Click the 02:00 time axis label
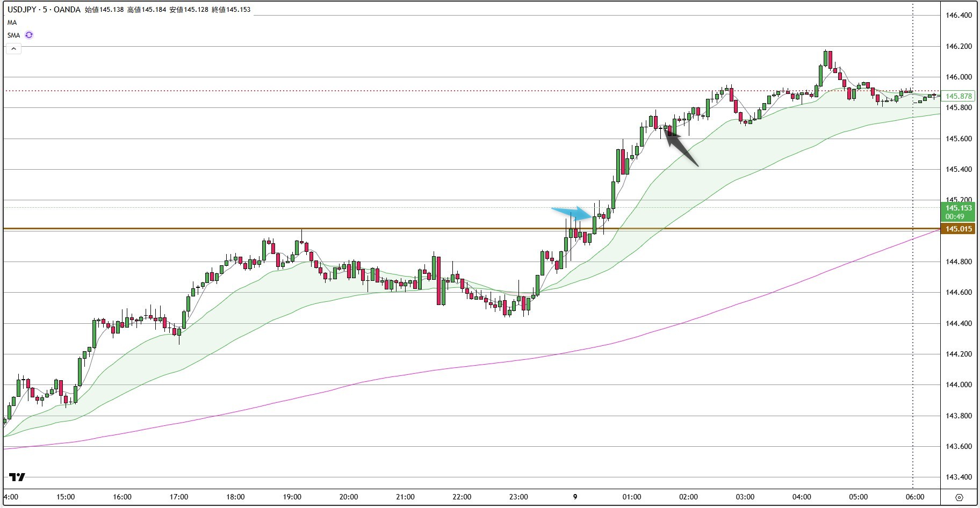The height and width of the screenshot is (508, 980). tap(688, 497)
